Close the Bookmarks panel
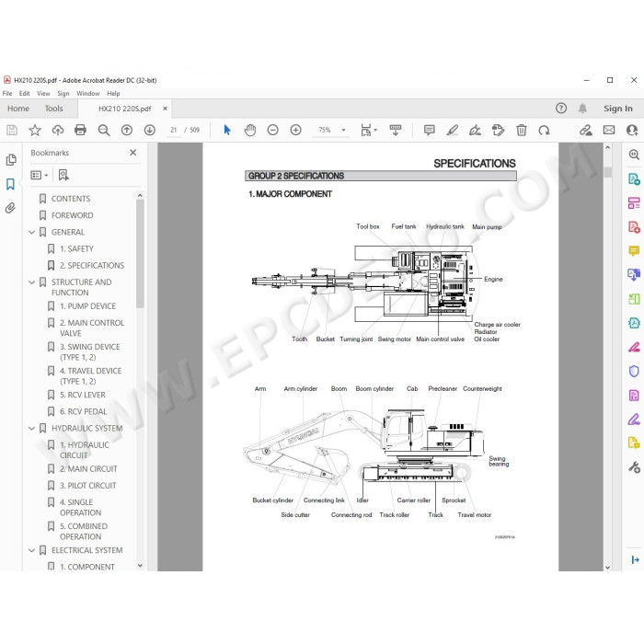This screenshot has height=644, width=644. [133, 153]
